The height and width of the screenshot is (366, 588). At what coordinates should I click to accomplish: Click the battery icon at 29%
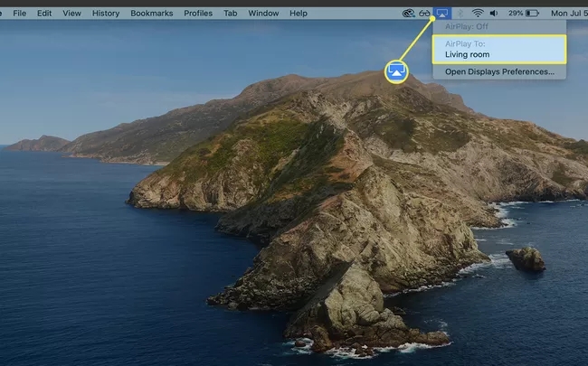[x=532, y=14]
